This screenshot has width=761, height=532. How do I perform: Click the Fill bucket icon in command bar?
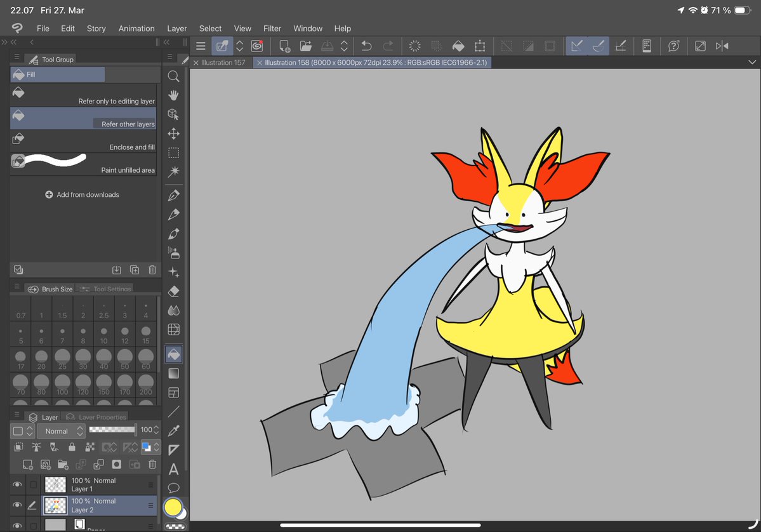[458, 46]
